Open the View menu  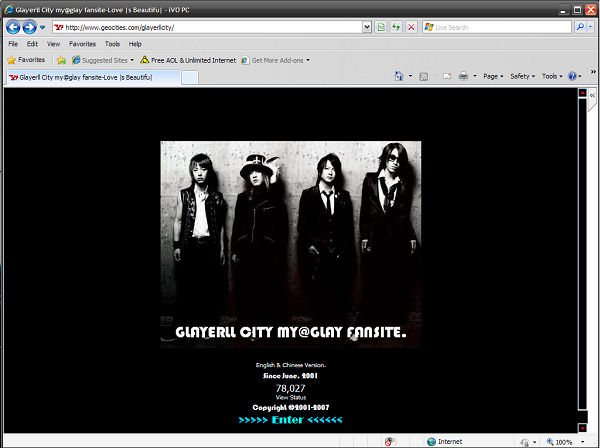tap(53, 44)
